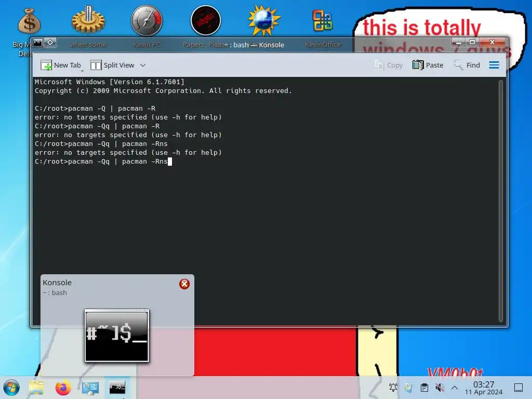532x399 pixels.
Task: Click the 'Copyright (c) 2009 Microsoft Corporation' line
Action: (x=163, y=90)
